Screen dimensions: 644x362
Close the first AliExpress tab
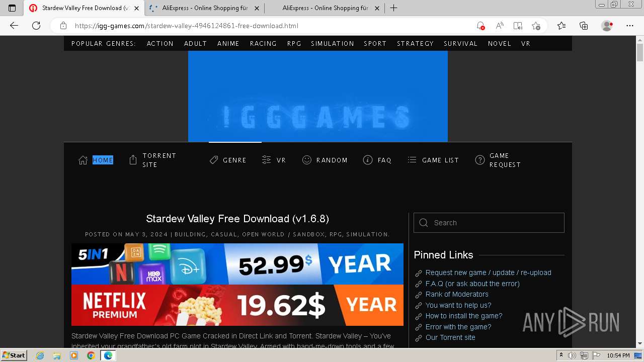pos(257,8)
